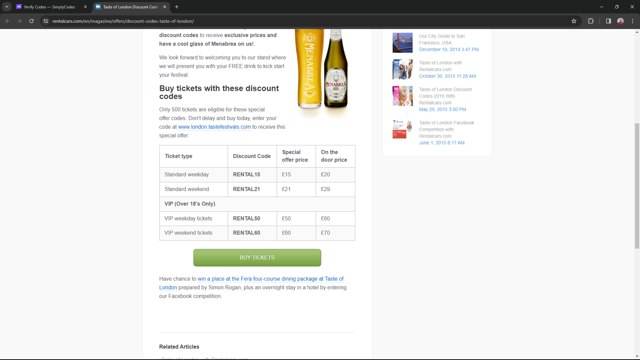Click the Menabrea beer glass image
Viewport: 640px width, 360px height.
(310, 69)
